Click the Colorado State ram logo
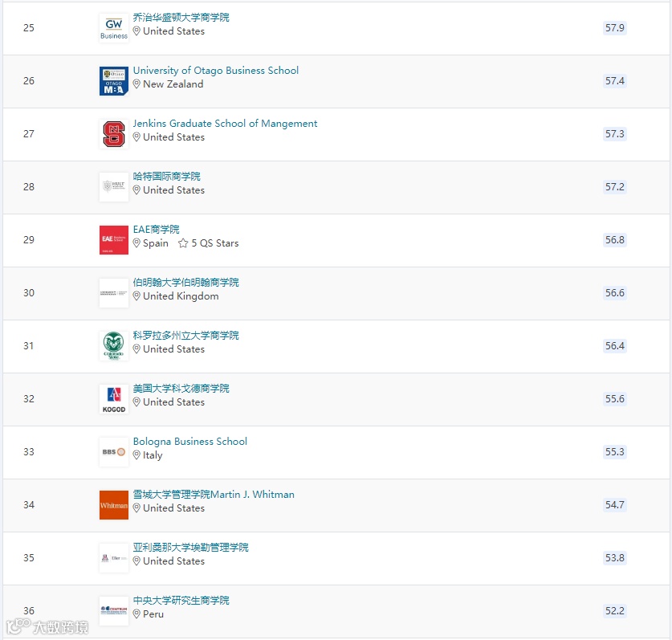672x640 pixels. point(114,346)
